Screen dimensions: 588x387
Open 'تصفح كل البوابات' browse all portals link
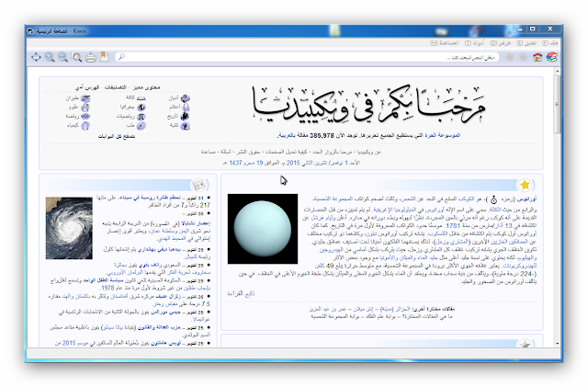tap(117, 136)
